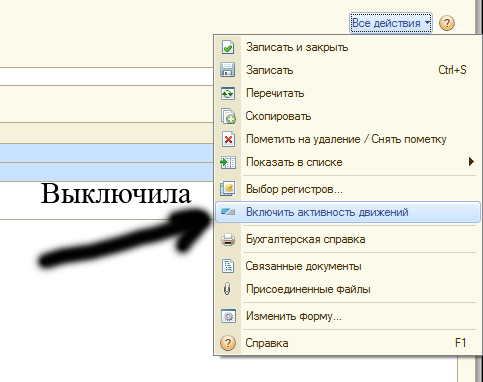483x382 pixels.
Task: Click the Записать floppy disk icon
Action: 228,70
